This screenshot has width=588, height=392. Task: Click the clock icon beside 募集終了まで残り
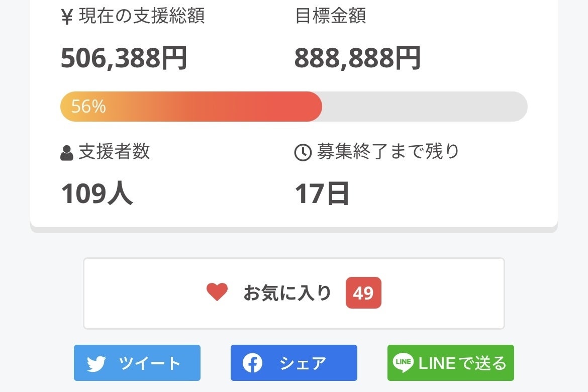click(x=303, y=153)
